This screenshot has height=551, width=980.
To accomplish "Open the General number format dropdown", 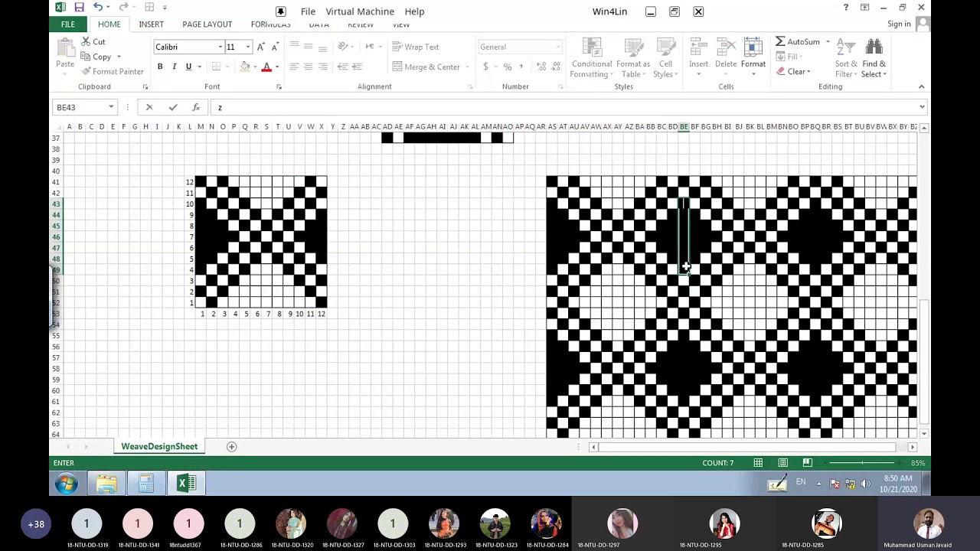I will click(557, 47).
